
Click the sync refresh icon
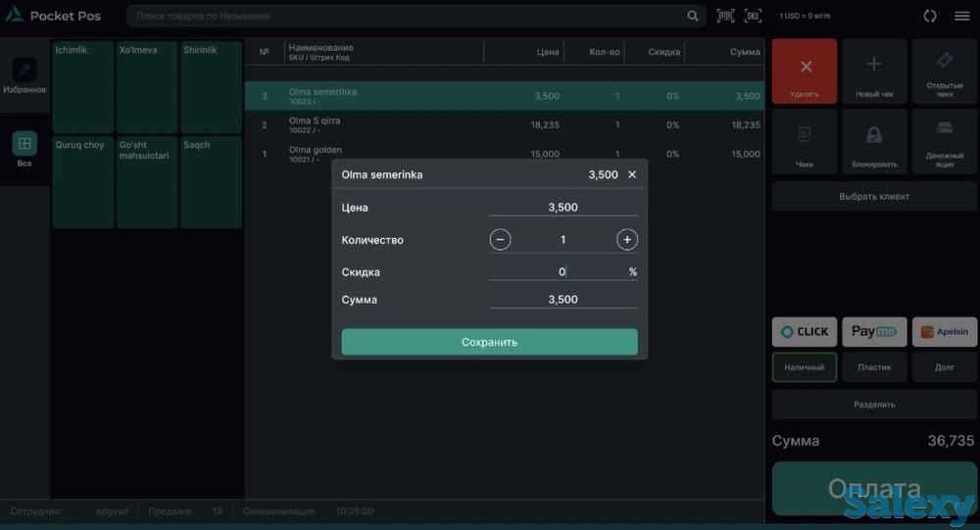pyautogui.click(x=930, y=16)
